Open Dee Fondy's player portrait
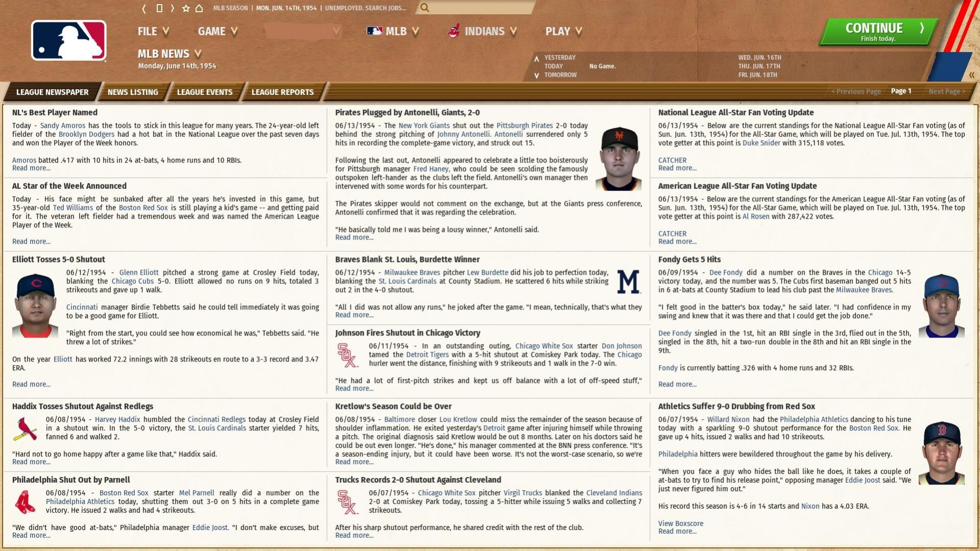The image size is (980, 551). 942,305
